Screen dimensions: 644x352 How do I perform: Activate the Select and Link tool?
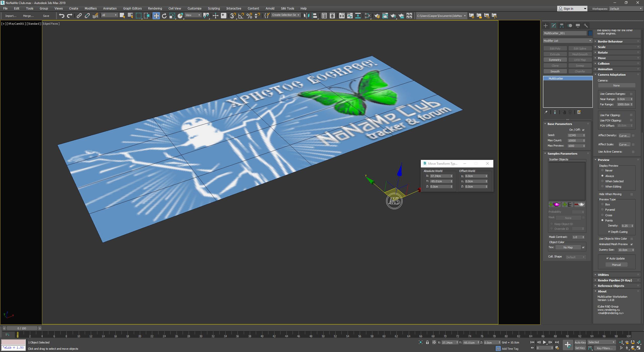point(79,16)
